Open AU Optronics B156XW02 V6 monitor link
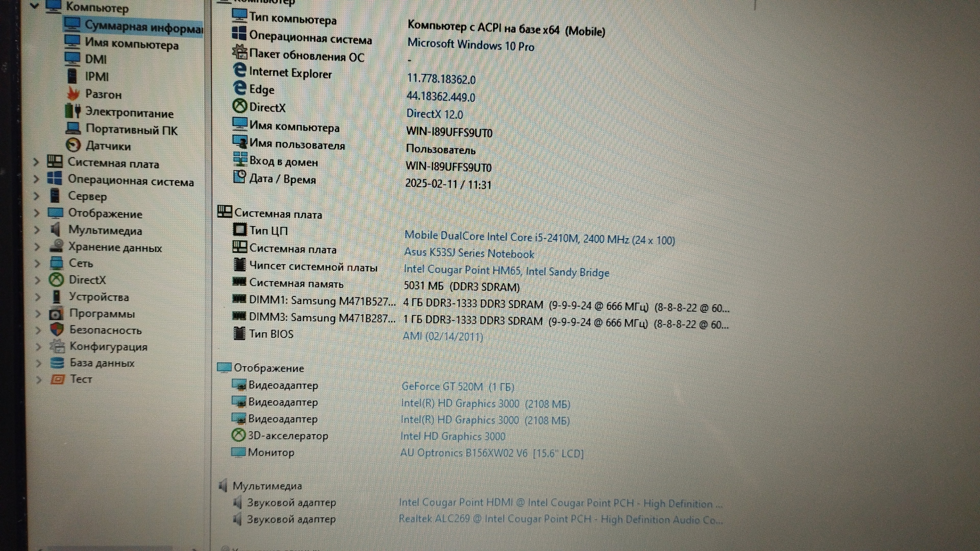Screen dimensions: 980x551 pyautogui.click(x=492, y=453)
